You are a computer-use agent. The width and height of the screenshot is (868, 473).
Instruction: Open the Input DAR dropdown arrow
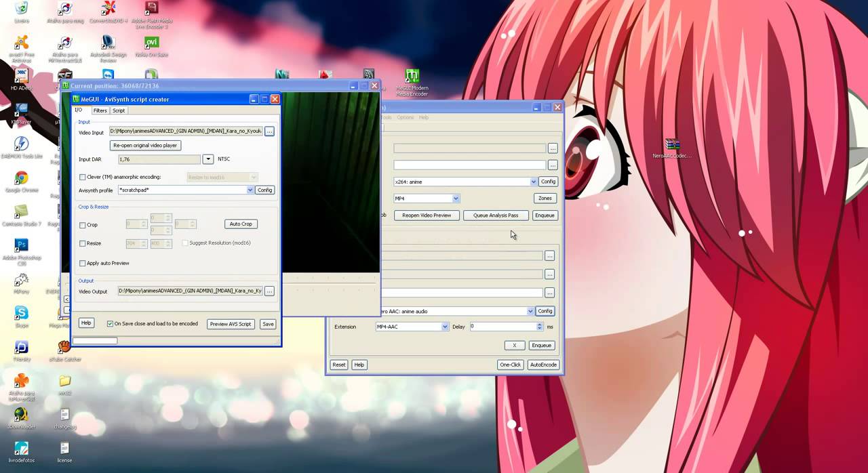click(x=208, y=159)
